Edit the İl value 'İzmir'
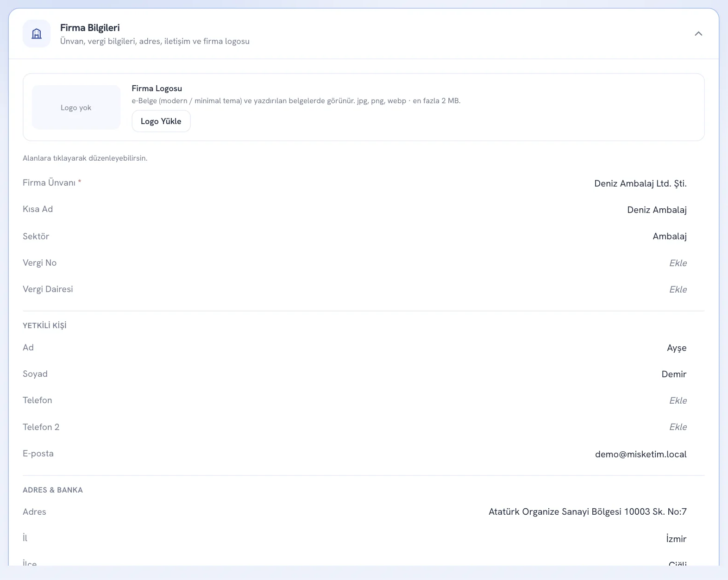Viewport: 728px width, 580px height. click(676, 538)
